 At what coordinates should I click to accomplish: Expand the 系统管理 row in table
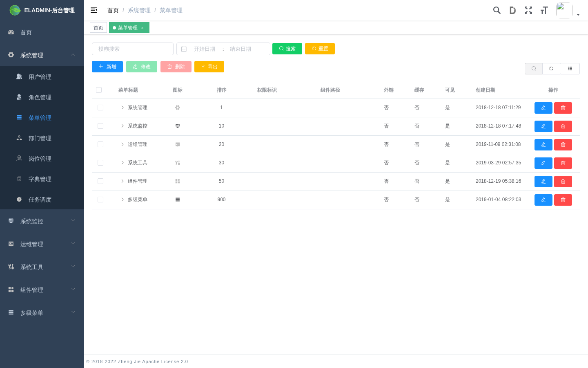coord(122,108)
